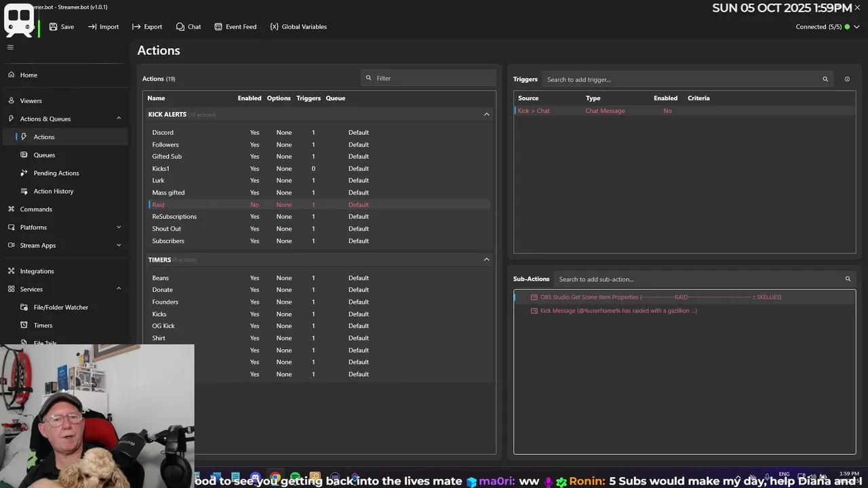
Task: Open the Viewers page
Action: coord(64,100)
